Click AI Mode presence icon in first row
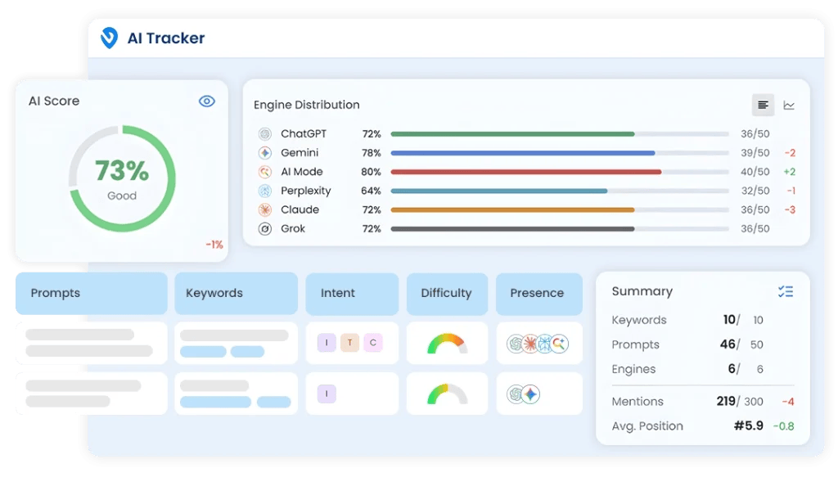The image size is (838, 504). coord(559,343)
